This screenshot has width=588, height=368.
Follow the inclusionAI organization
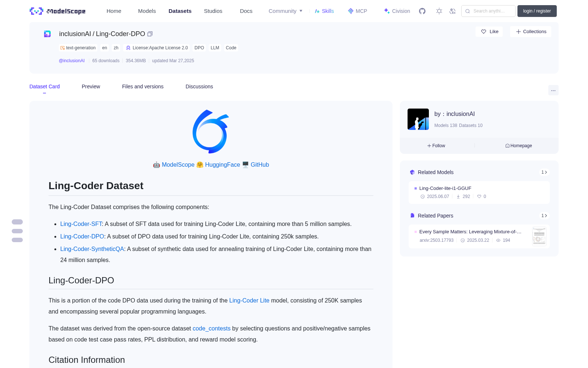pyautogui.click(x=436, y=146)
